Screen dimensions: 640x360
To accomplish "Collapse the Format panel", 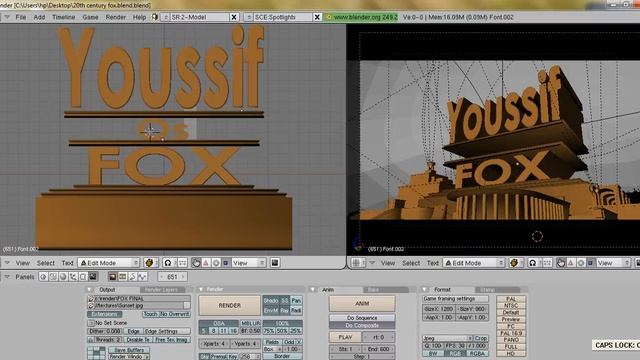I will 424,289.
